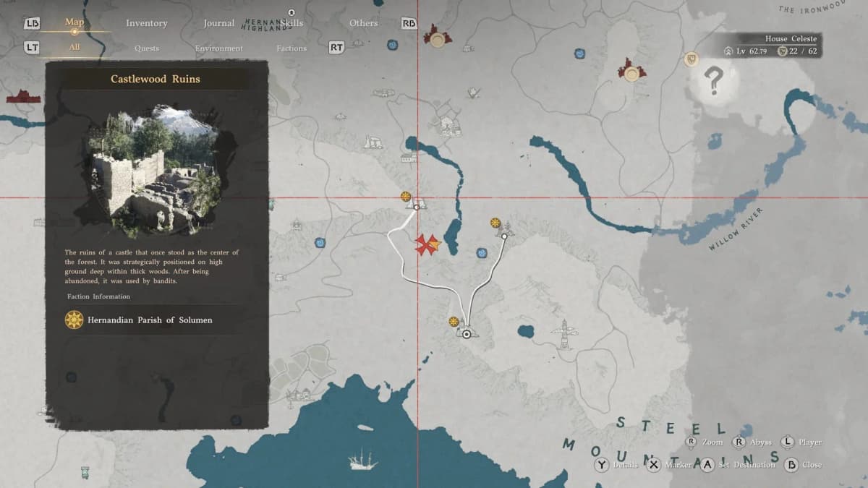The image size is (868, 488).
Task: Click the Hernandian Parish of Solumen emblem
Action: (74, 320)
